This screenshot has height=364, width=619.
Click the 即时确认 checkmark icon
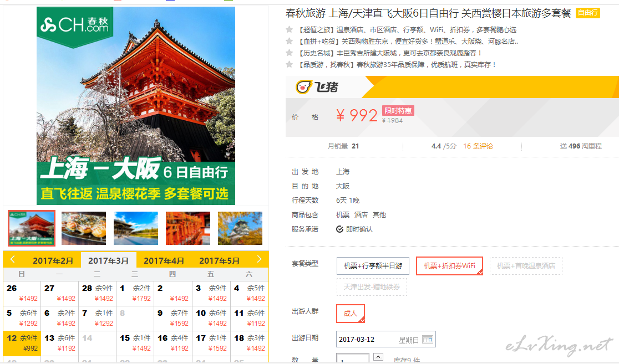pyautogui.click(x=339, y=229)
